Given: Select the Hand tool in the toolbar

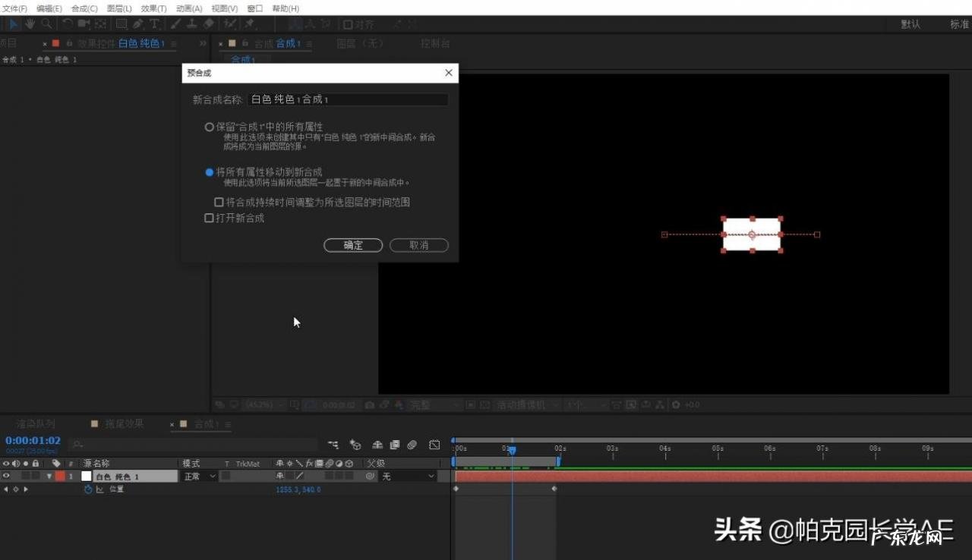Looking at the screenshot, I should pos(29,24).
